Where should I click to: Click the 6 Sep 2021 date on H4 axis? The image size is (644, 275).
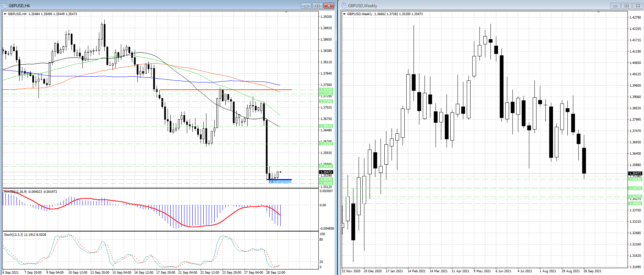click(x=11, y=272)
